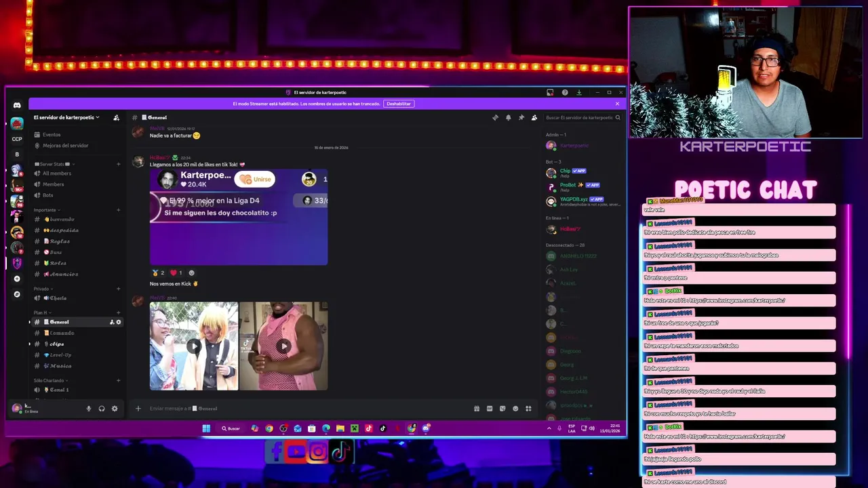
Task: Toggle microphone mute in user panel
Action: tap(88, 409)
